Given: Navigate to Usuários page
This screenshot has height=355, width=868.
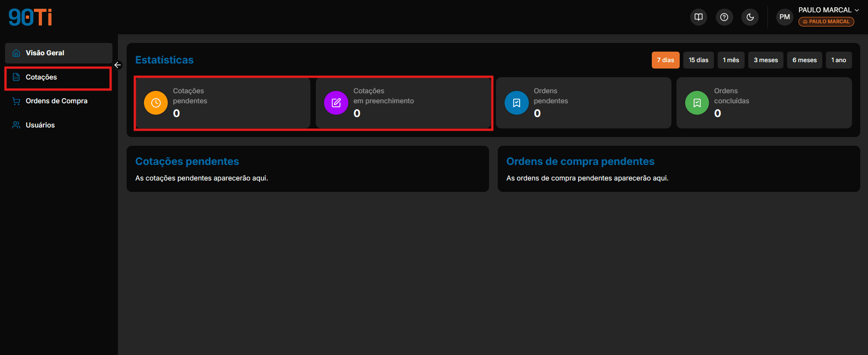Looking at the screenshot, I should pos(59,125).
